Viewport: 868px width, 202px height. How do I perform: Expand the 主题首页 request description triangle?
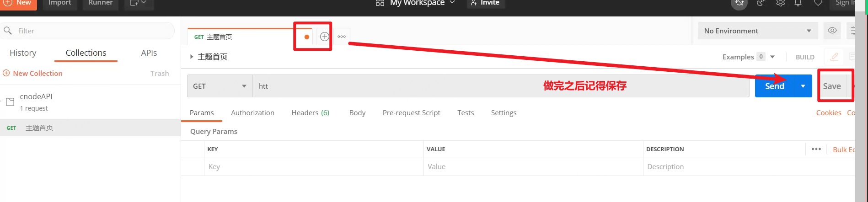click(x=192, y=57)
